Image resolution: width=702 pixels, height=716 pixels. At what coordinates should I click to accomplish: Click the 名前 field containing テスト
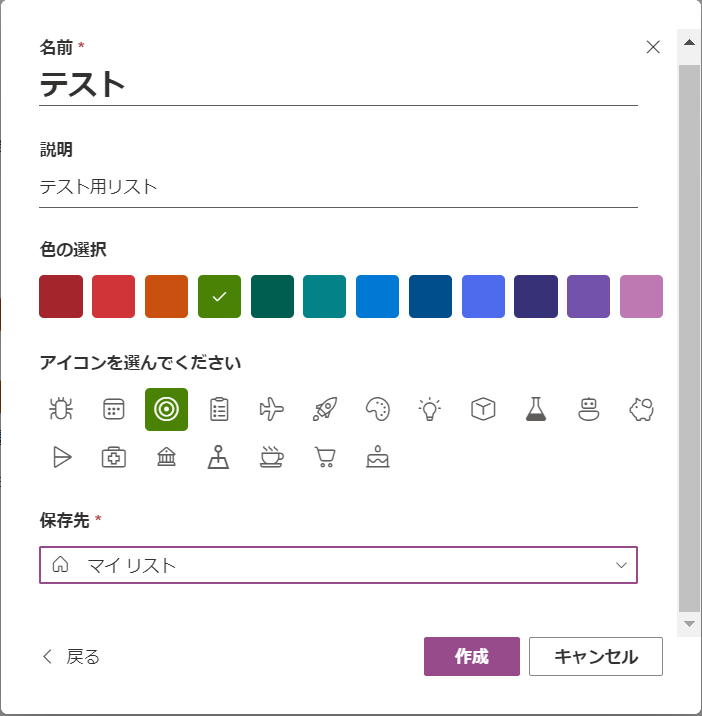[x=338, y=85]
